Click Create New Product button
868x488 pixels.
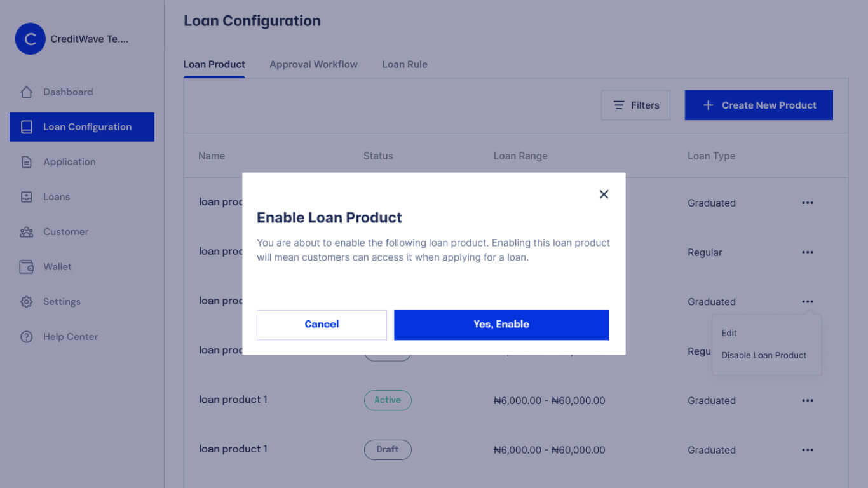(758, 105)
